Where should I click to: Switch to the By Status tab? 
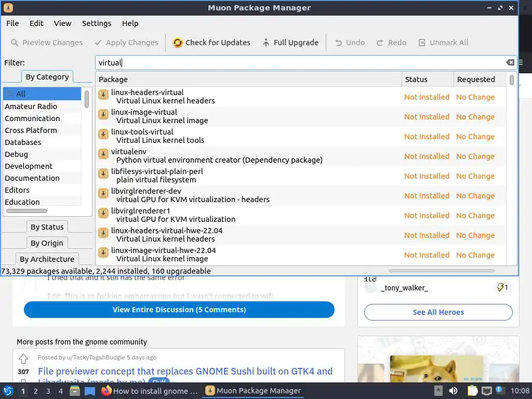[x=47, y=227]
